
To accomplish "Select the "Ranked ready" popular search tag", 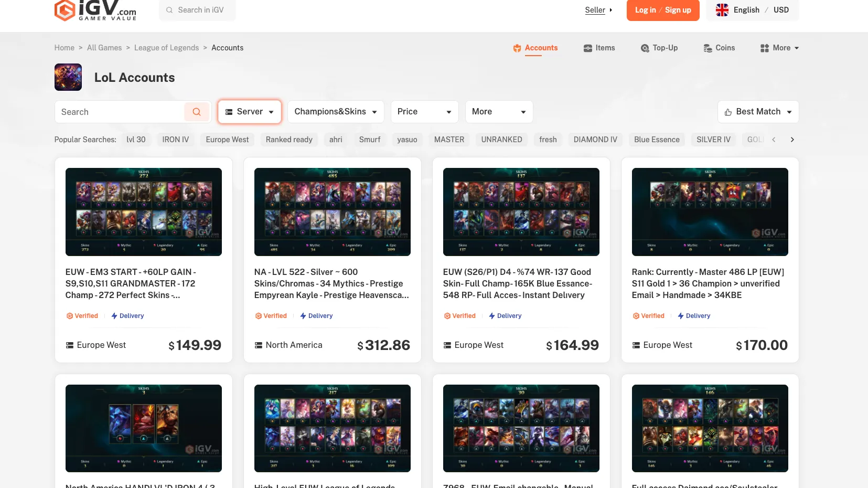I will [289, 140].
